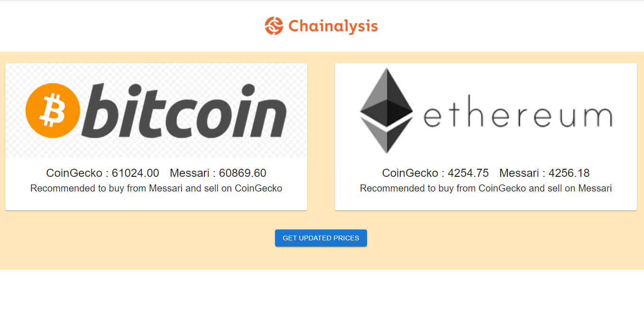Click the Ethereum diamond logo
644x311 pixels.
coord(386,110)
